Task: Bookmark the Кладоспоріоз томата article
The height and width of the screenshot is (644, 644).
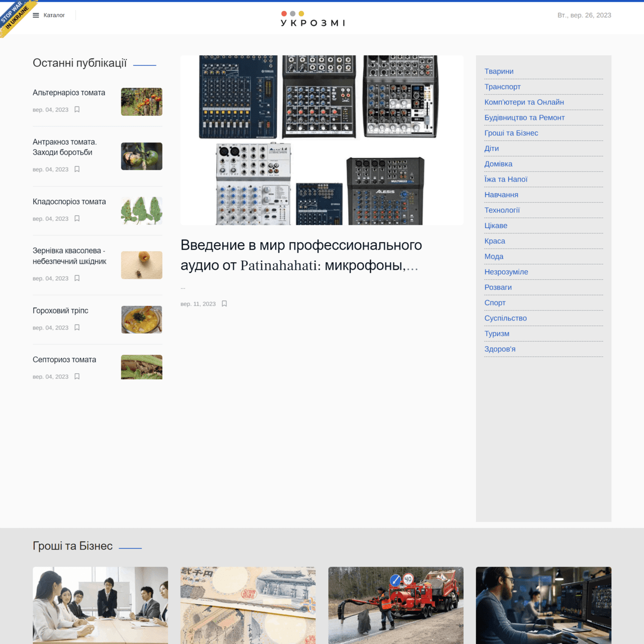Action: pyautogui.click(x=77, y=218)
